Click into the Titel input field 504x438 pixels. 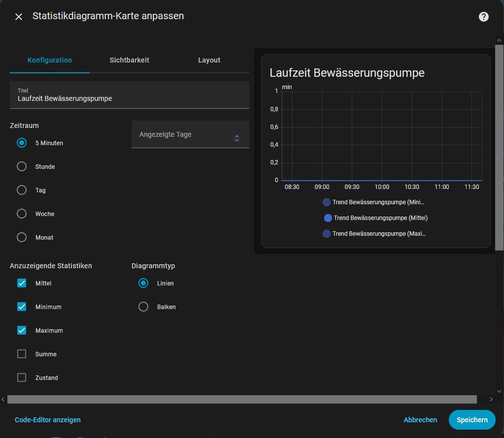(x=129, y=98)
